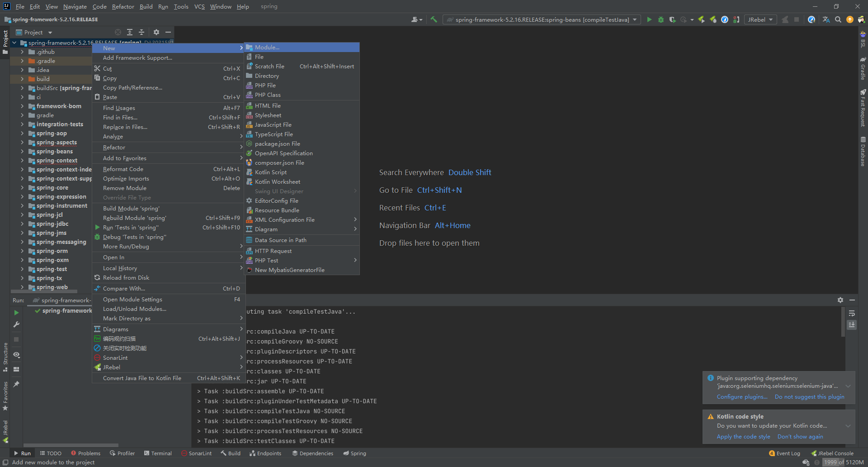Click the Debug bug icon in the top toolbar

click(661, 19)
